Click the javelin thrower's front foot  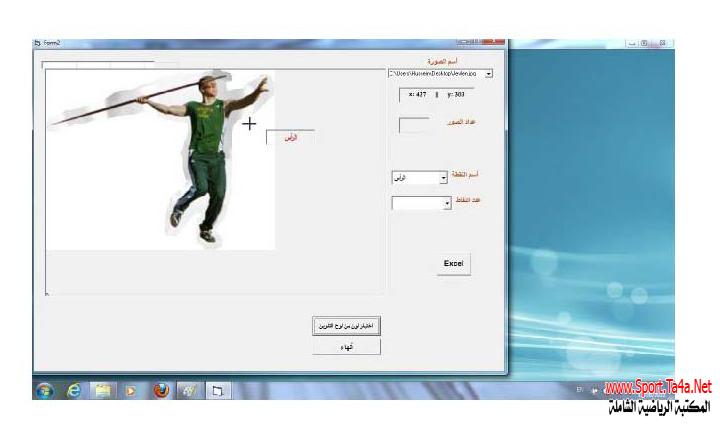tap(207, 236)
